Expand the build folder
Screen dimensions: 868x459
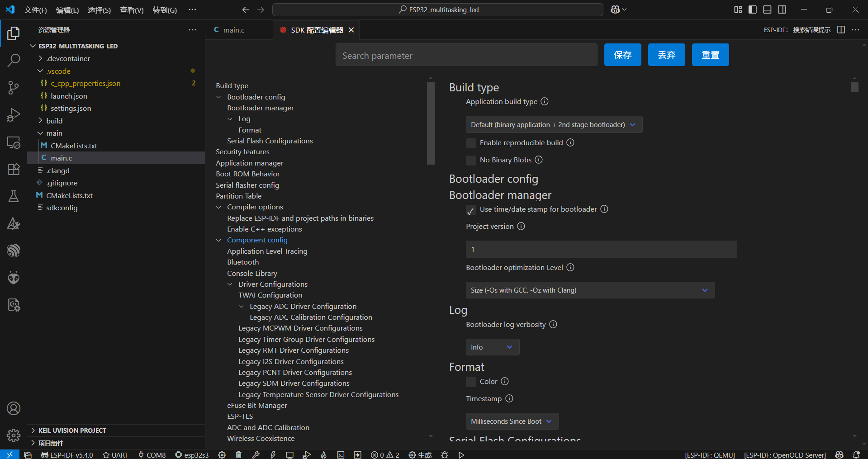tap(41, 121)
